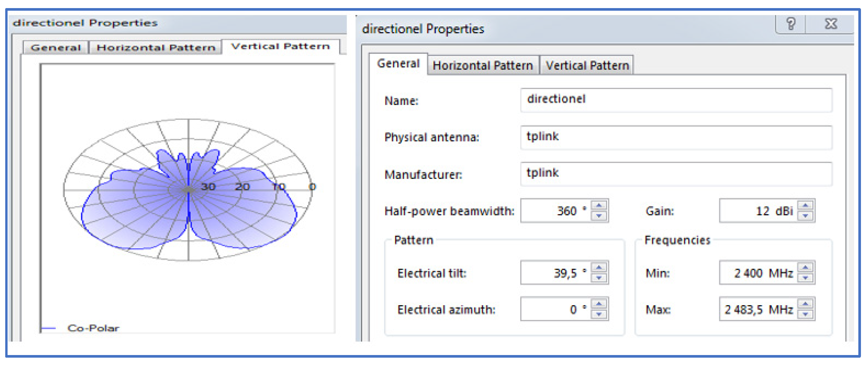The image size is (868, 366).
Task: Select General tab in left dialog
Action: pos(56,48)
